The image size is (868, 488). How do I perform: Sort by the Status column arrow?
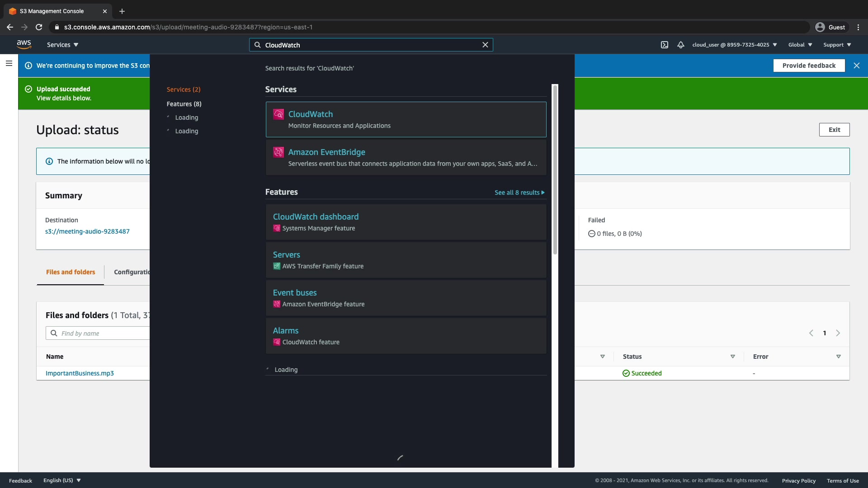[x=732, y=357]
